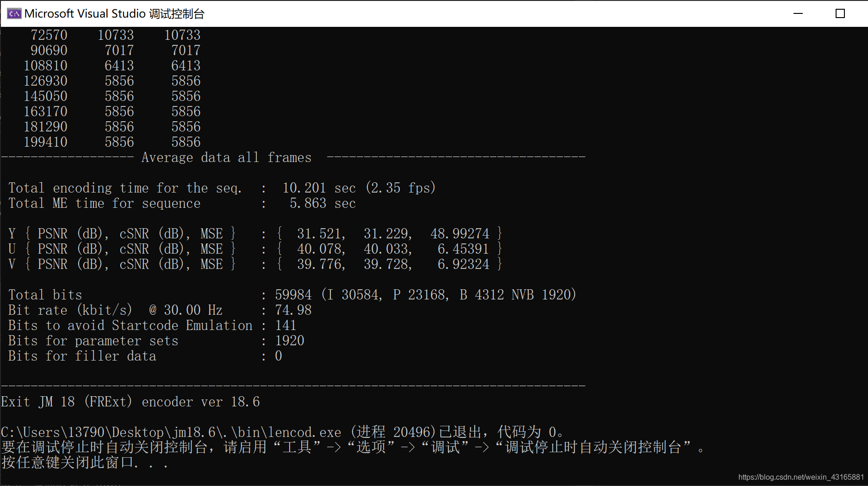Select 'Total ME time for sequence' label

click(105, 204)
